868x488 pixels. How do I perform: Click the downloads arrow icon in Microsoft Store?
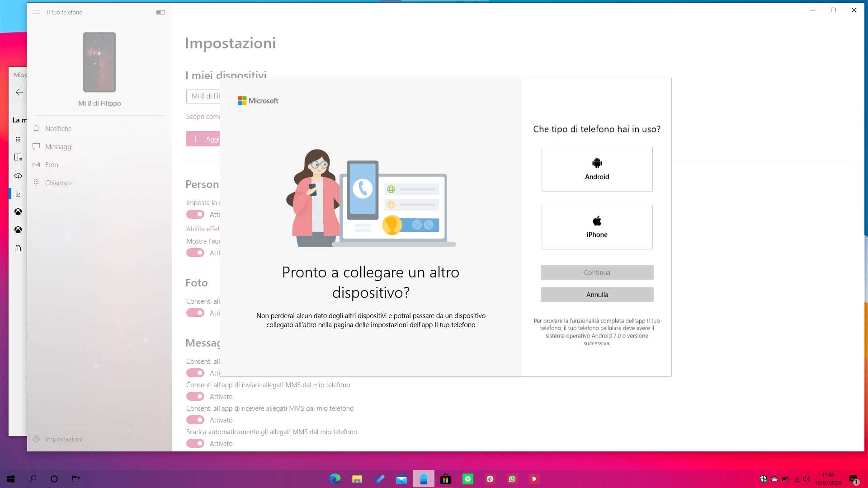click(x=18, y=193)
